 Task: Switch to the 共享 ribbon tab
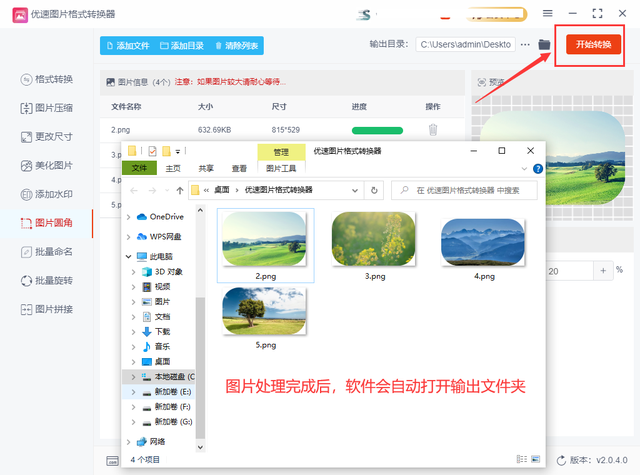[206, 168]
